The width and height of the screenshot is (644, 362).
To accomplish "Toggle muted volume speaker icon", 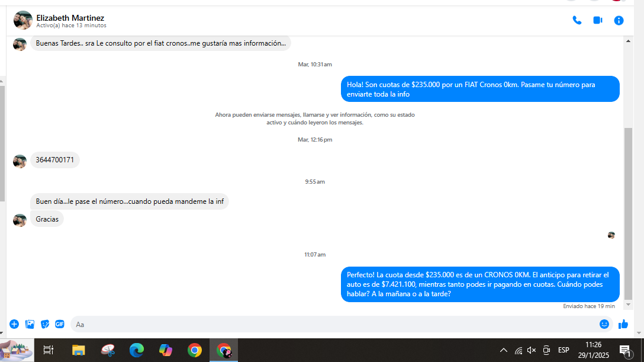I will 532,350.
